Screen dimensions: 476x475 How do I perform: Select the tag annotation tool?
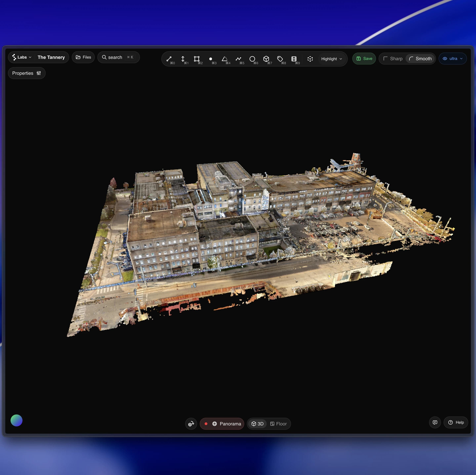(x=280, y=59)
